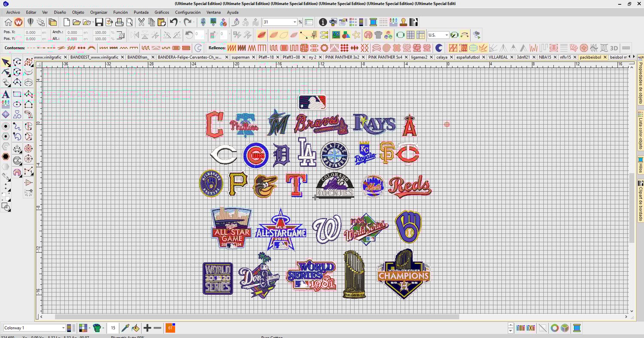Select the Lettering tool (letter A)
The width and height of the screenshot is (644, 338).
(6, 94)
